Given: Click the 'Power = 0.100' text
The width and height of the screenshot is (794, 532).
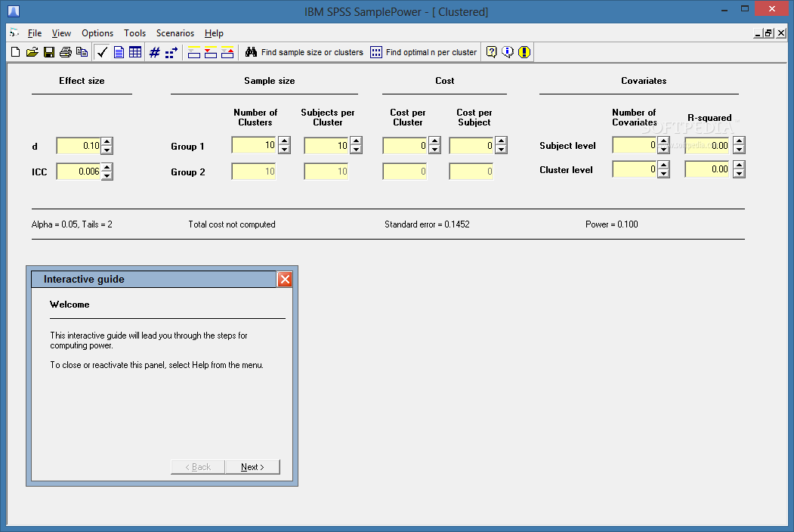Looking at the screenshot, I should point(612,224).
